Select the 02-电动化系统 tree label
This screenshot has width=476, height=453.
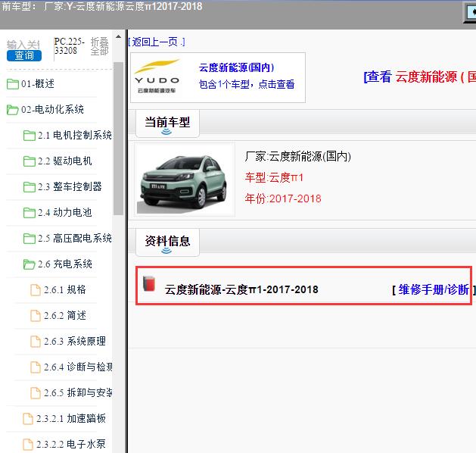[x=52, y=109]
